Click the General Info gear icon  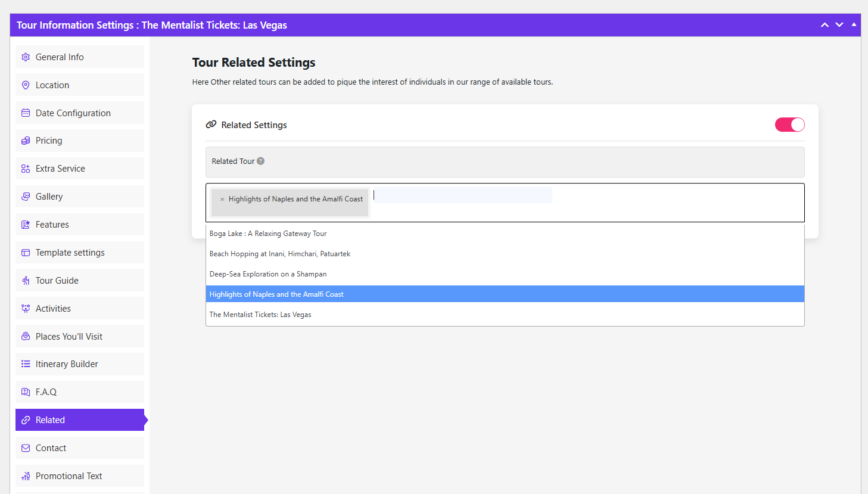[26, 57]
